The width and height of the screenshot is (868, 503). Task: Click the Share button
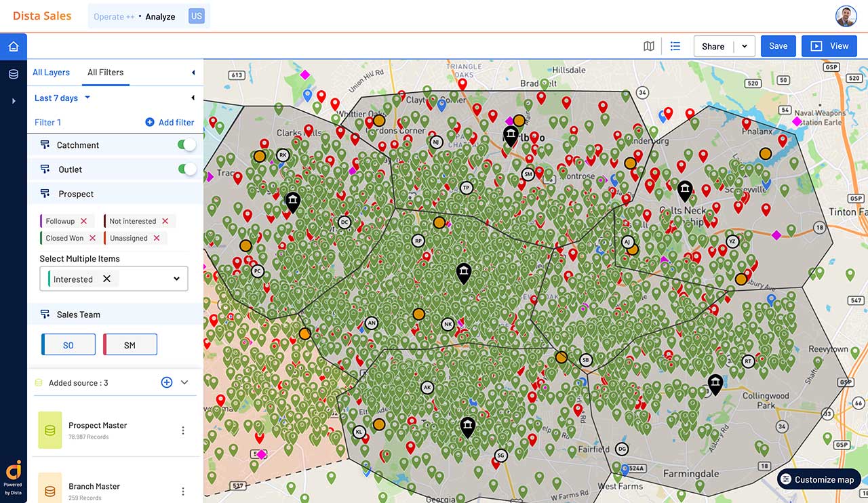pyautogui.click(x=713, y=46)
